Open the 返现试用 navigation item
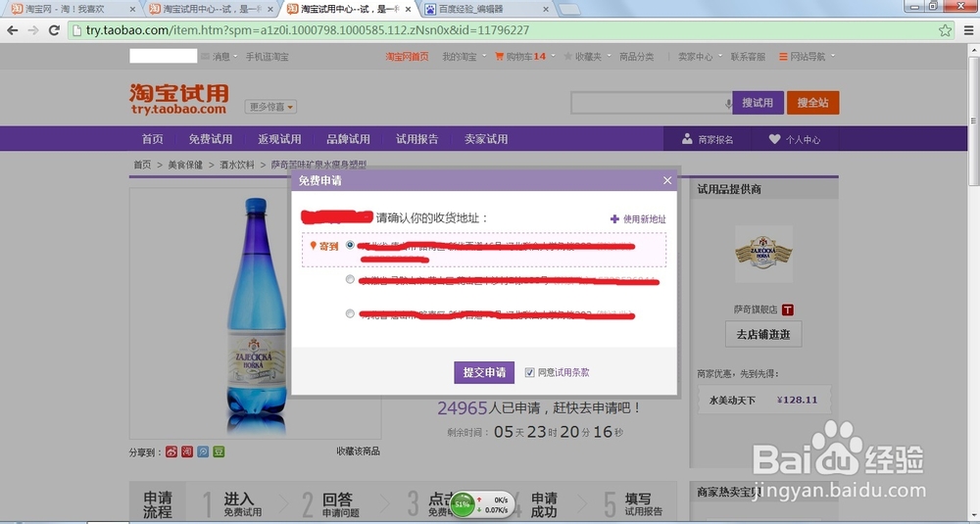This screenshot has width=980, height=524. click(x=279, y=139)
